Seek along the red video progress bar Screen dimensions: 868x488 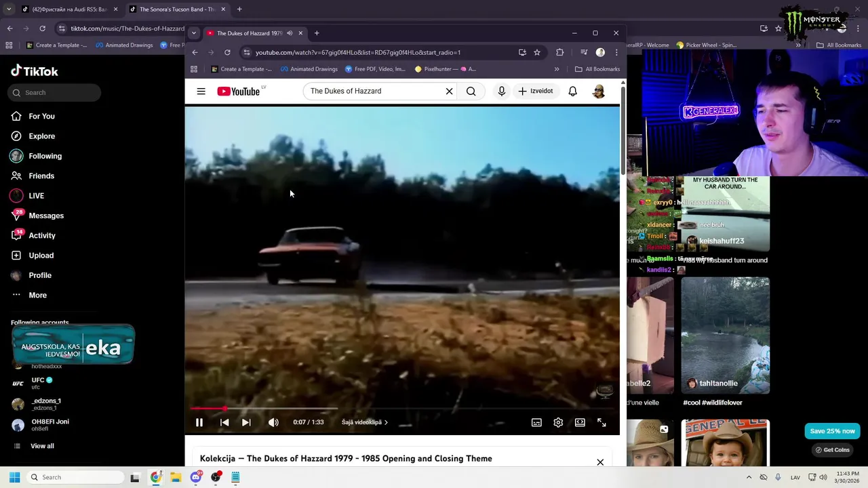tap(402, 409)
